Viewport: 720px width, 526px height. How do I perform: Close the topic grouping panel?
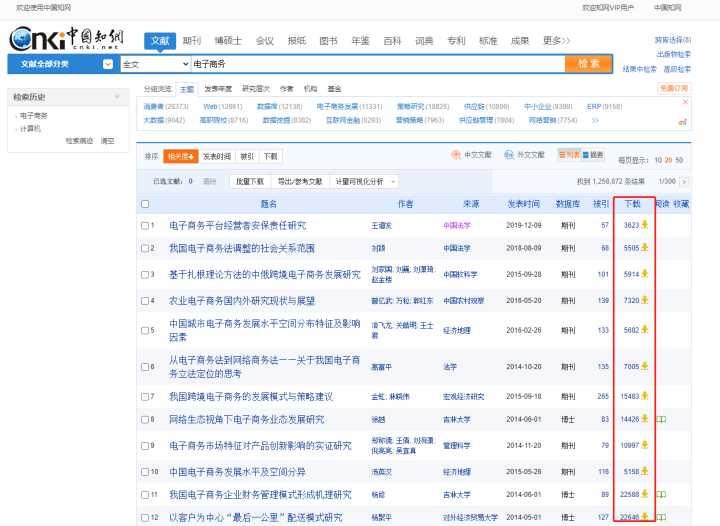685,102
